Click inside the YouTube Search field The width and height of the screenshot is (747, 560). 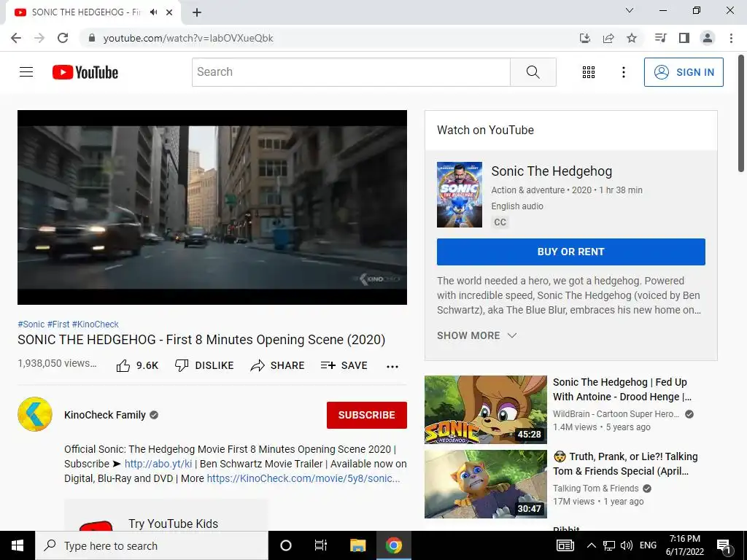351,72
